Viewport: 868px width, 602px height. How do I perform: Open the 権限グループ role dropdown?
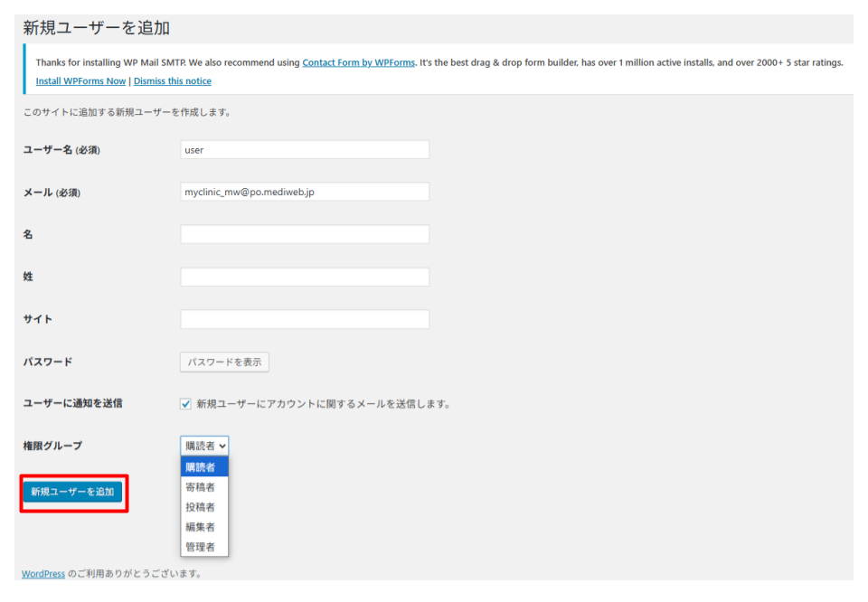tap(204, 446)
